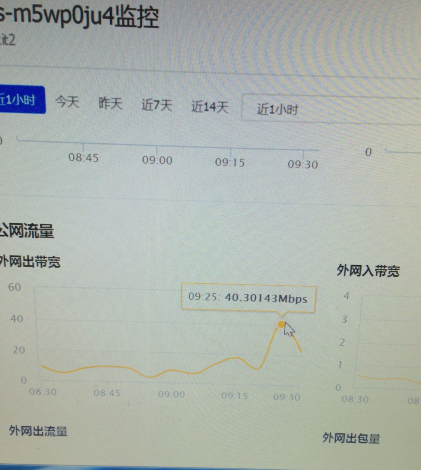
Task: Click the 08:30 label on bandwidth chart
Action: coord(43,392)
